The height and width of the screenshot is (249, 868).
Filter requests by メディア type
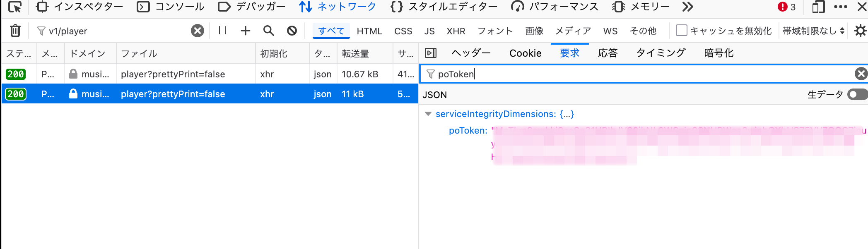[573, 31]
